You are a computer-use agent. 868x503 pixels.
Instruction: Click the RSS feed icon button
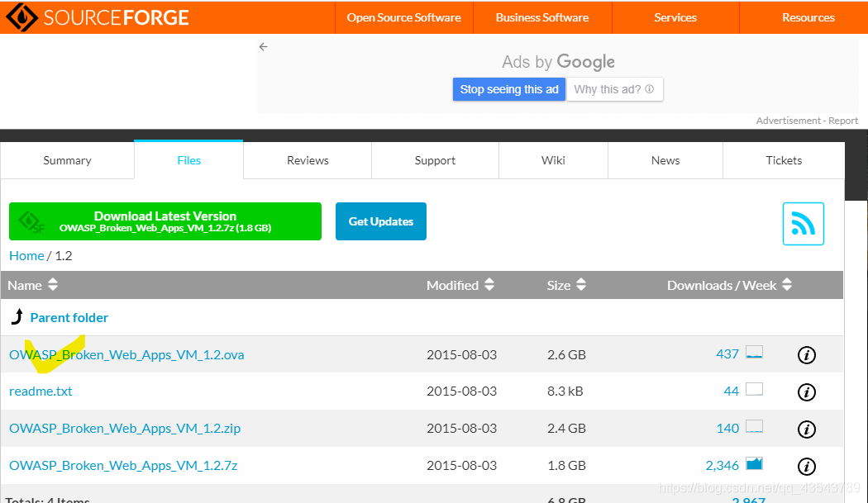click(803, 224)
